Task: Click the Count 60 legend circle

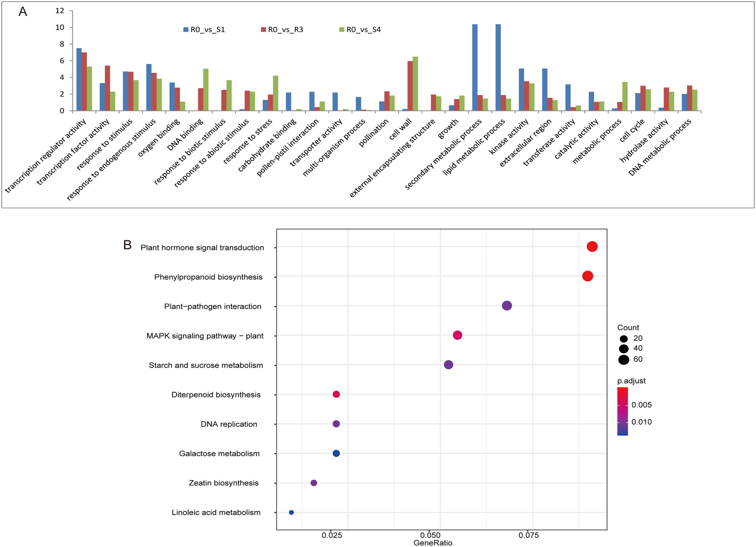Action: pyautogui.click(x=623, y=360)
